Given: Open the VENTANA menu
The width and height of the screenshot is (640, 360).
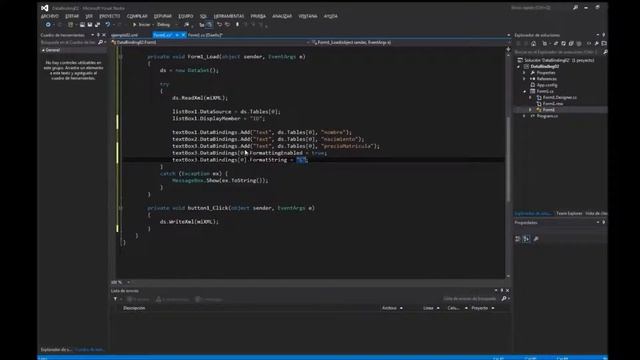Looking at the screenshot, I should pos(308,16).
